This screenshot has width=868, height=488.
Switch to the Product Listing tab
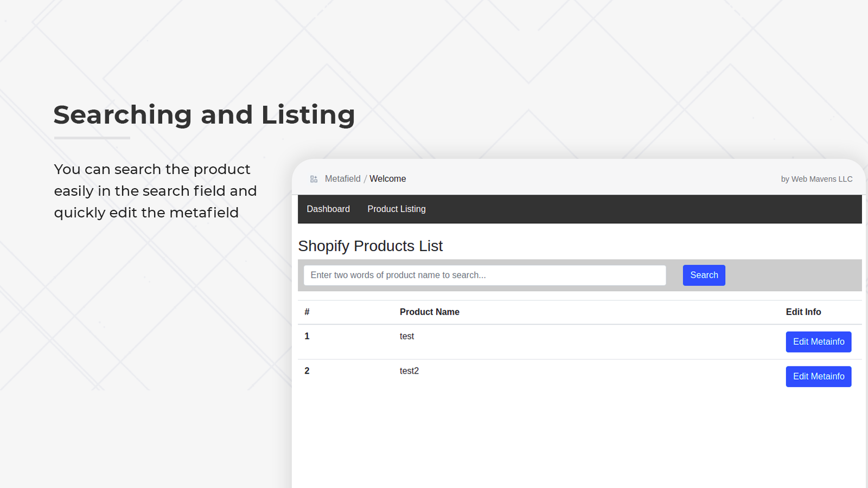[x=396, y=209]
